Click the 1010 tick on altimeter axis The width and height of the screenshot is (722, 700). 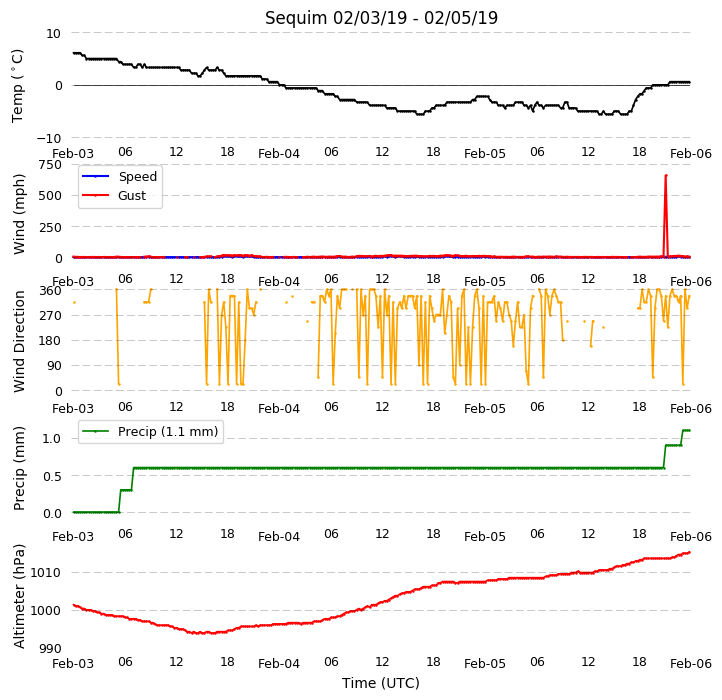coord(45,572)
